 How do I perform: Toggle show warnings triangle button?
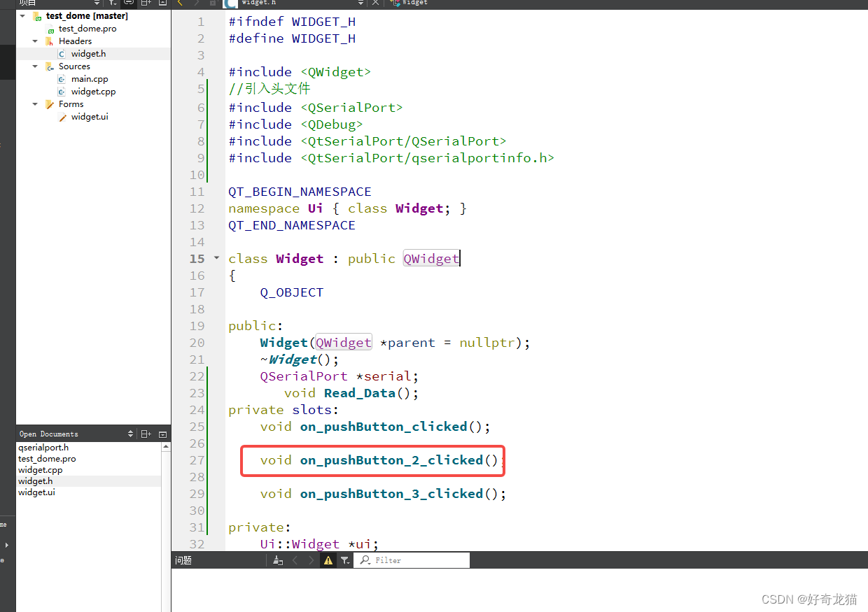328,560
